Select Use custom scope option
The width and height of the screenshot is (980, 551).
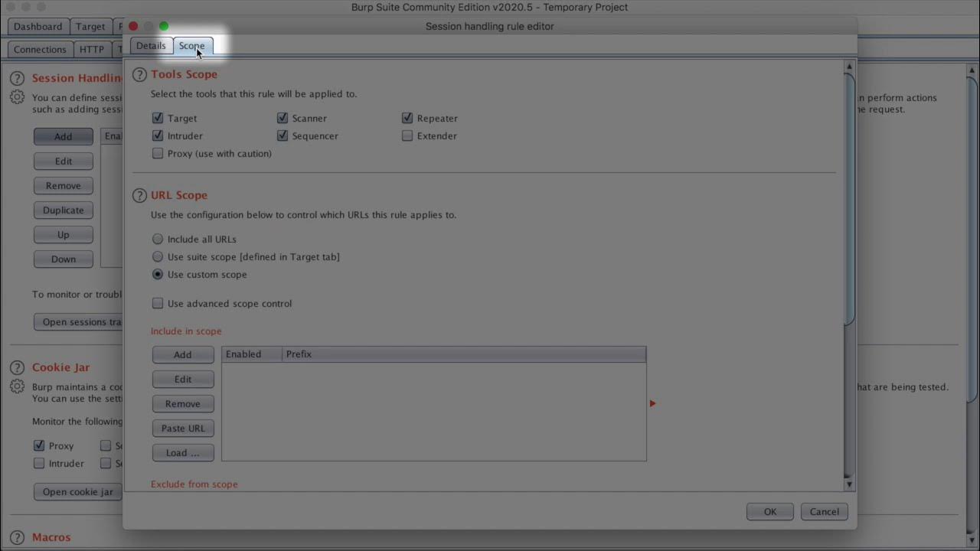[x=158, y=274]
